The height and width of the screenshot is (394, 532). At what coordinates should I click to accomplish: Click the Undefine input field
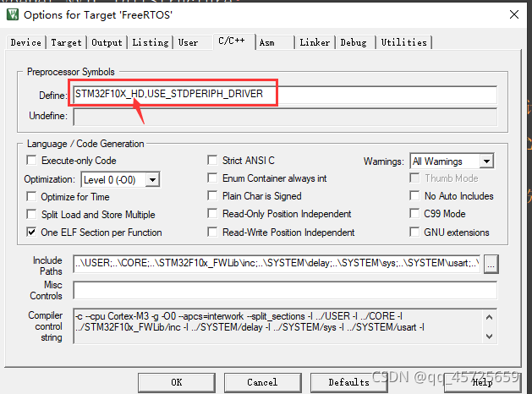[285, 117]
